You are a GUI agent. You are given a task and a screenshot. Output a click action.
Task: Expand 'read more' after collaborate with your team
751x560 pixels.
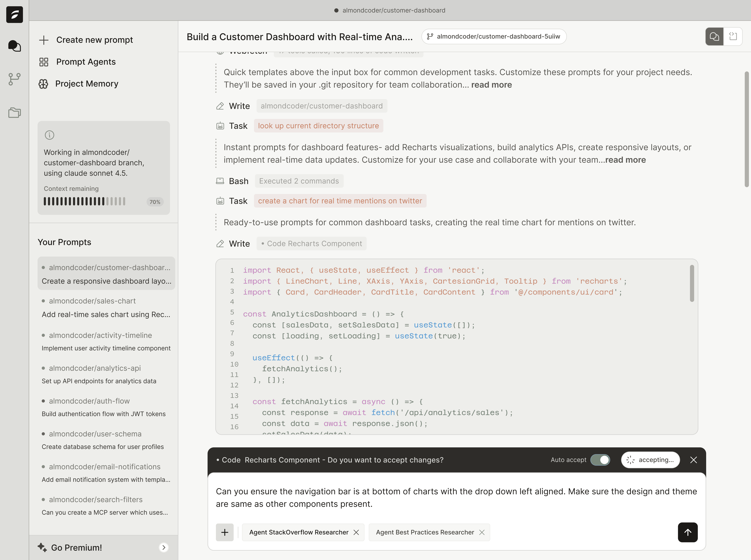tap(626, 160)
